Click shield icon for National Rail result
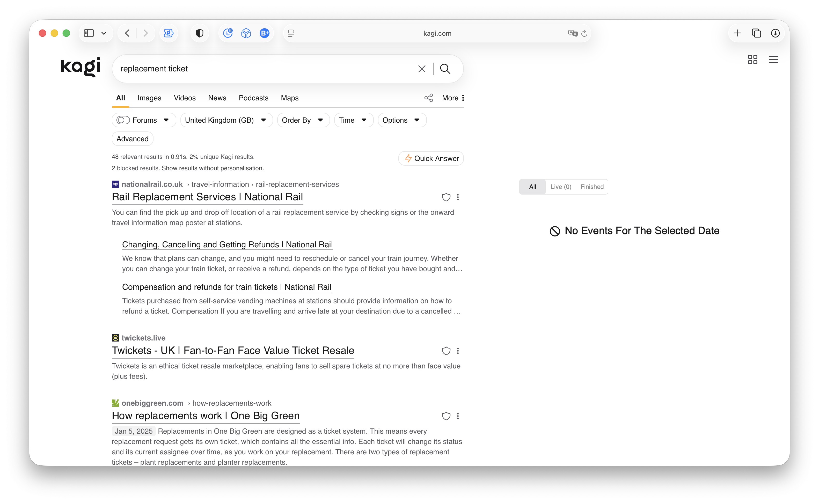 (446, 197)
